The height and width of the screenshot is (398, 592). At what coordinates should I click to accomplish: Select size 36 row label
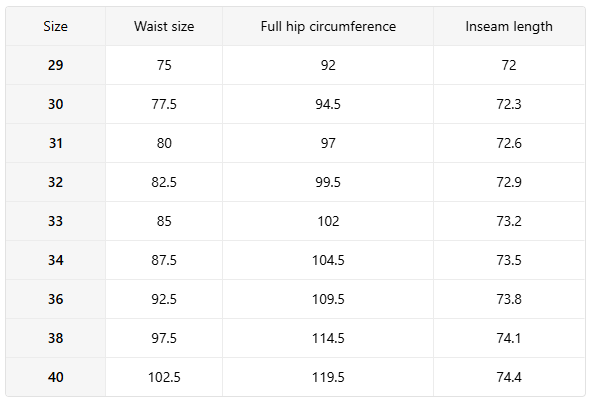(56, 299)
